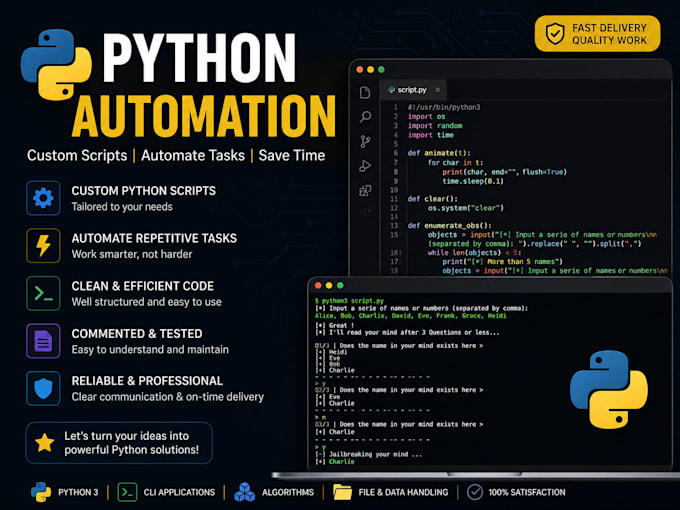
Task: Click the yellow folder File & Data Handling icon
Action: pos(342,492)
